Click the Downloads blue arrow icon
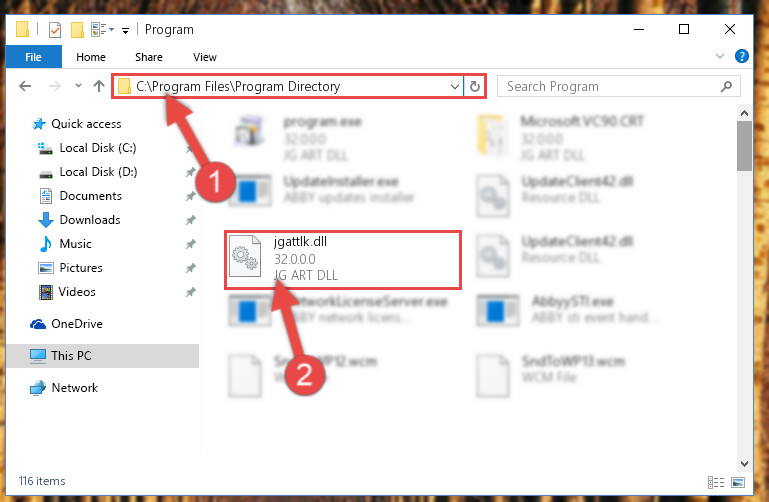 (x=46, y=220)
